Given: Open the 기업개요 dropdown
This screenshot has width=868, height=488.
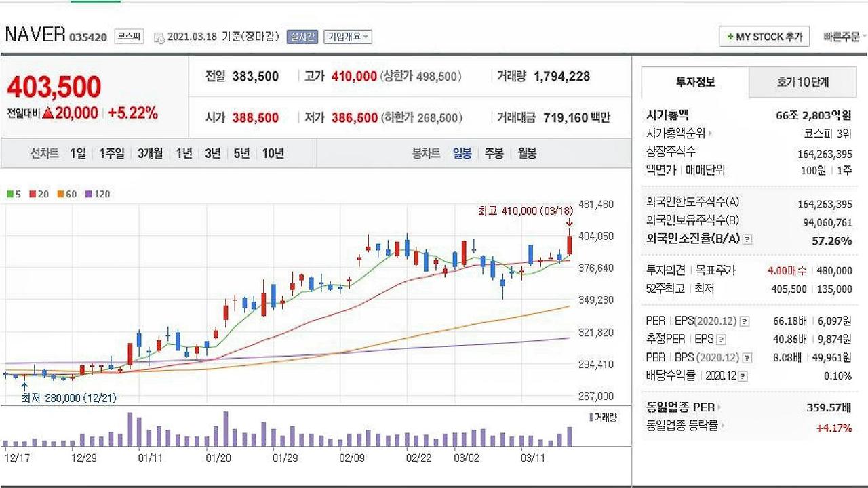Looking at the screenshot, I should tap(348, 37).
